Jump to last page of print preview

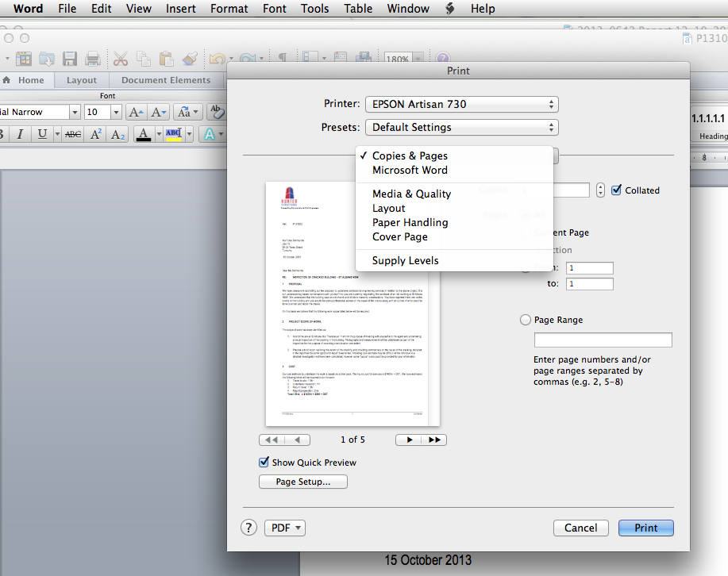pyautogui.click(x=434, y=440)
